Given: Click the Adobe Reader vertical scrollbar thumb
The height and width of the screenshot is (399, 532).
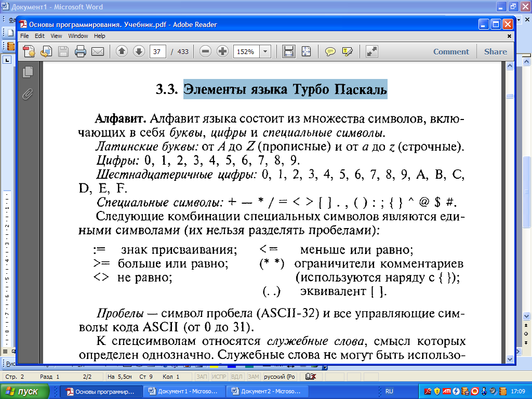Looking at the screenshot, I should pos(510,96).
